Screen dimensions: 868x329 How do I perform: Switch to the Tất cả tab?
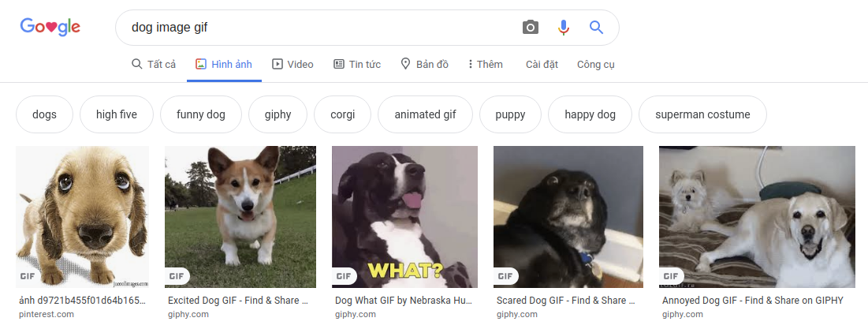tap(154, 64)
